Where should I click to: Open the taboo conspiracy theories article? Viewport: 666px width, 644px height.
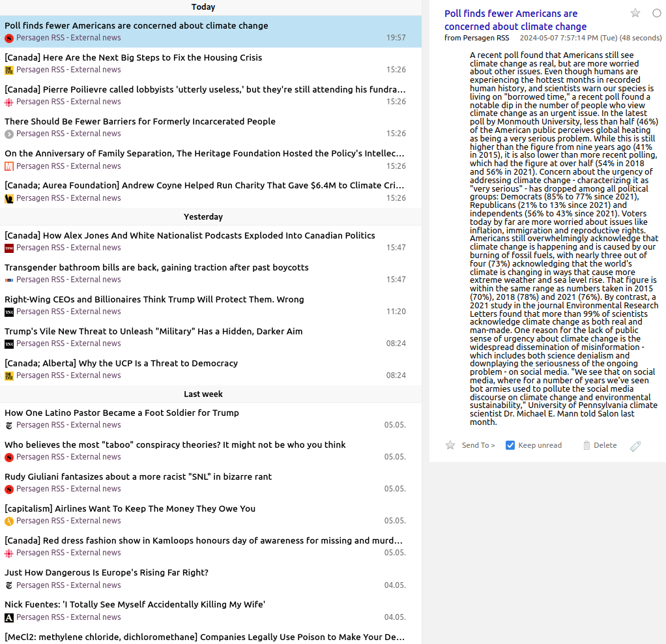(x=175, y=445)
